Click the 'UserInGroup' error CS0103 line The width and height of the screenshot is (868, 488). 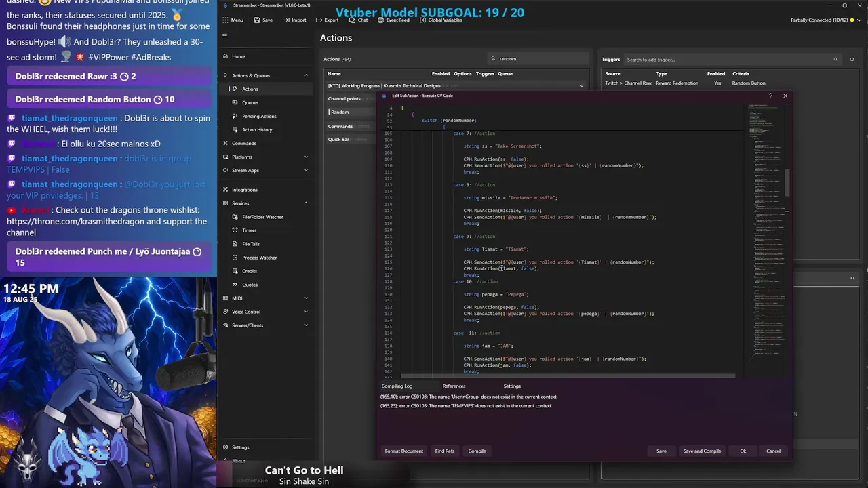click(x=468, y=396)
